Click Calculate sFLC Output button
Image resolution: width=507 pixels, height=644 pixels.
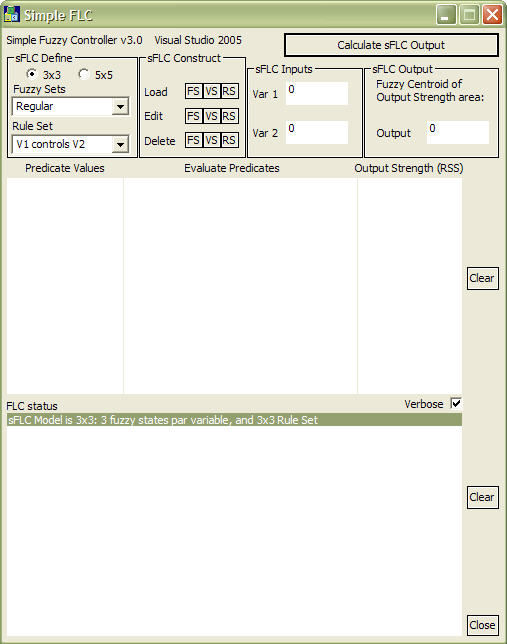pos(391,45)
